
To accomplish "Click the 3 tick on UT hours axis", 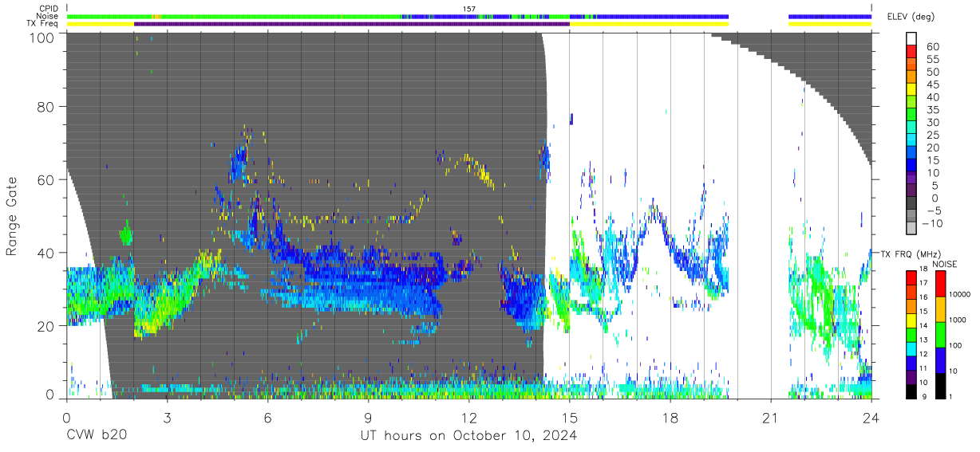I will [x=167, y=417].
